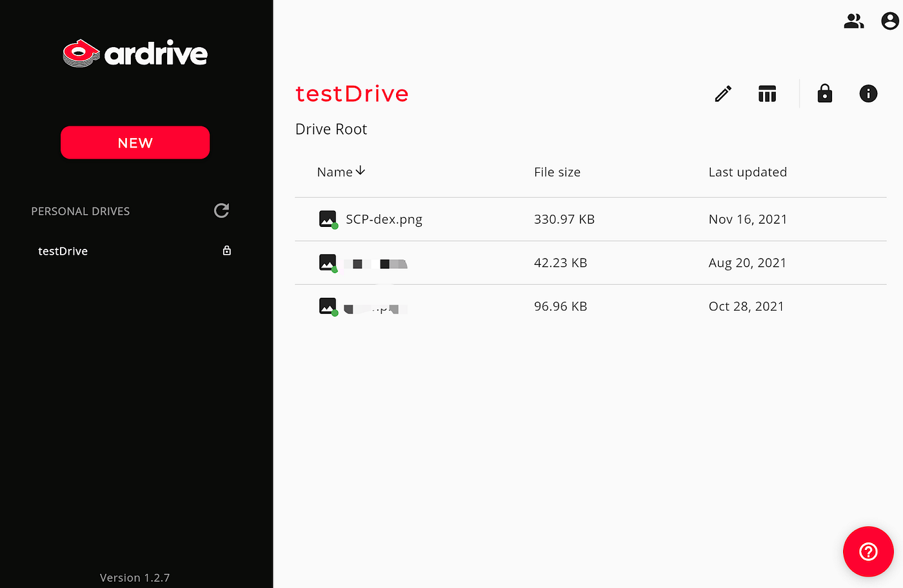The height and width of the screenshot is (588, 903).
Task: Refresh the personal drives list
Action: pyautogui.click(x=221, y=211)
